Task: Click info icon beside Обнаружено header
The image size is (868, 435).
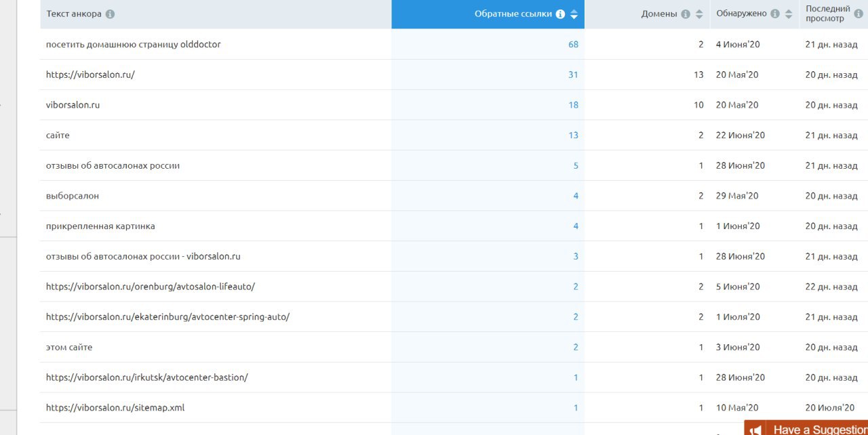Action: click(x=775, y=14)
